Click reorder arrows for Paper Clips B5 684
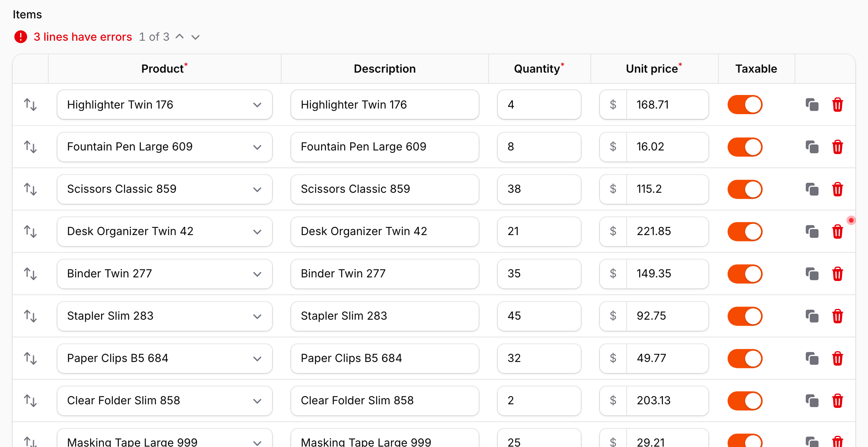868x447 pixels. pos(30,358)
